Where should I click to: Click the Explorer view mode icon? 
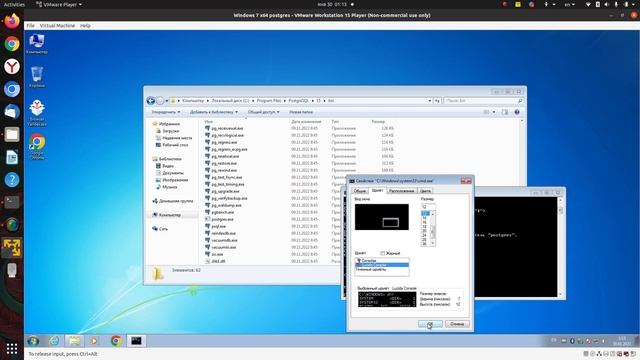coord(487,112)
